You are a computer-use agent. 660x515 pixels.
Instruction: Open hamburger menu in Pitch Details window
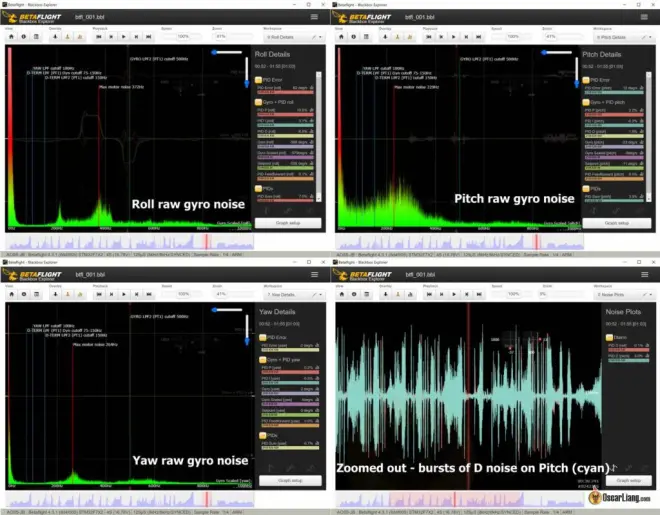[644, 17]
